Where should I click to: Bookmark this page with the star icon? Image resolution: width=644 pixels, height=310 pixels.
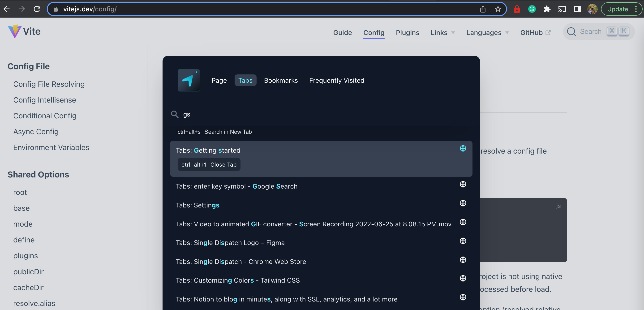coord(498,9)
